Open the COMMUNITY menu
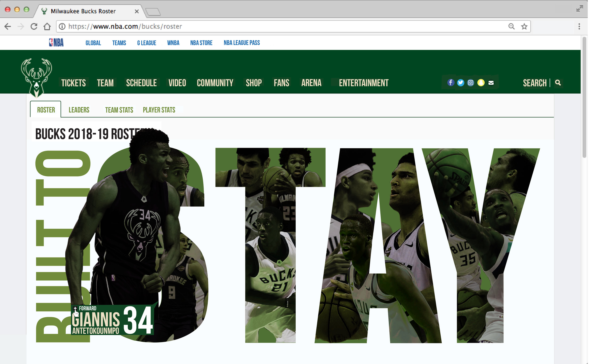Screen dimensions: 589x364 [x=215, y=83]
